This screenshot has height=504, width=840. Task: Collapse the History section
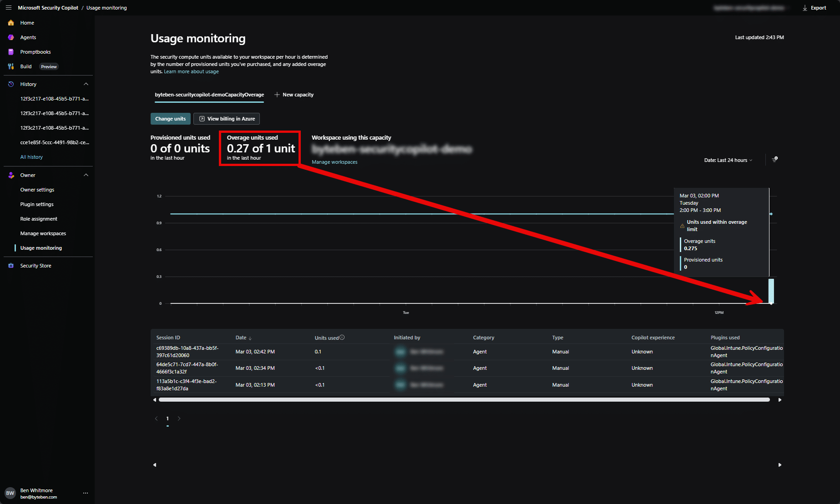click(86, 84)
